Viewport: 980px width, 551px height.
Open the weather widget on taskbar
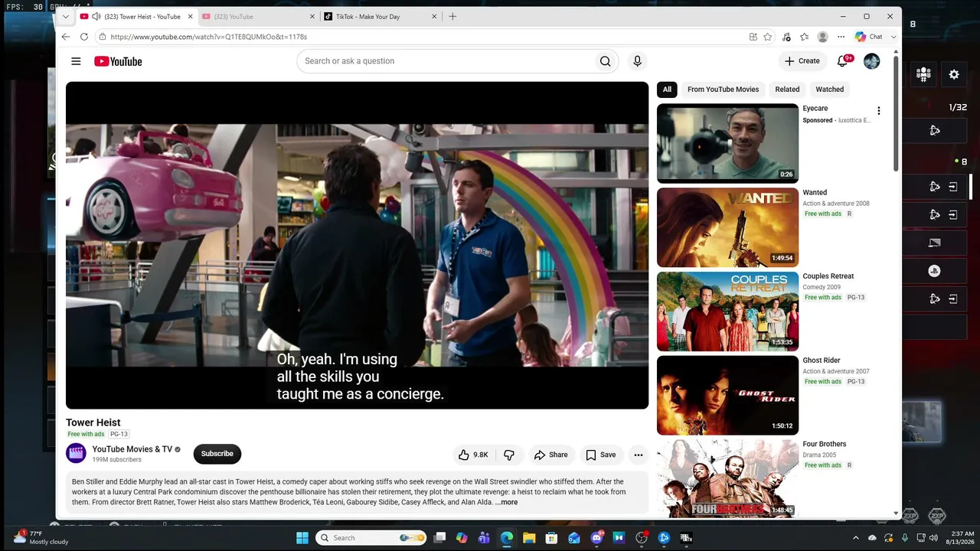42,537
